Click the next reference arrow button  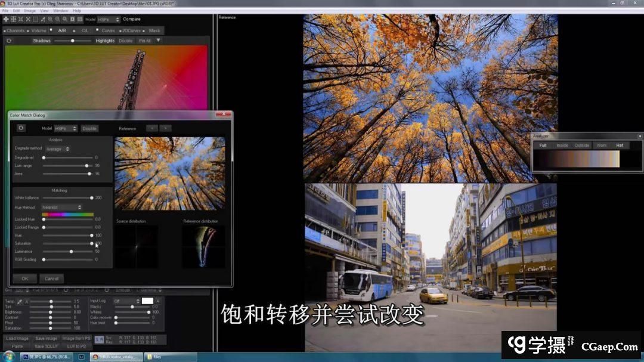(x=165, y=128)
